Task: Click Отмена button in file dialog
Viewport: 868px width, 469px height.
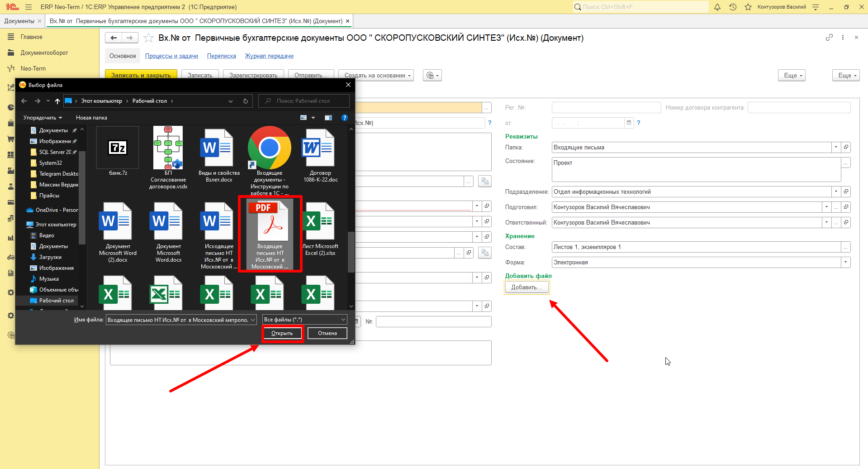Action: (327, 333)
